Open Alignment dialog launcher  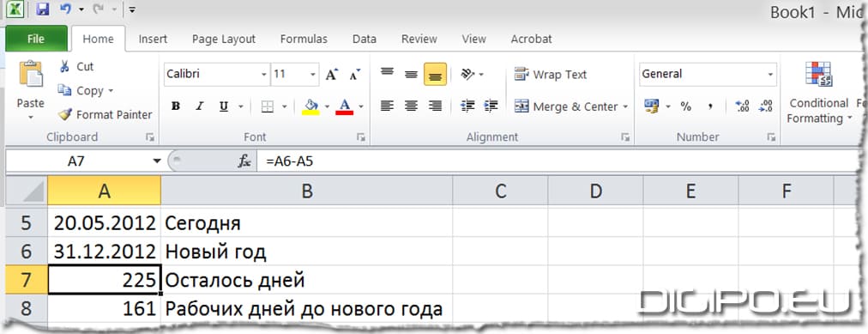click(x=625, y=137)
